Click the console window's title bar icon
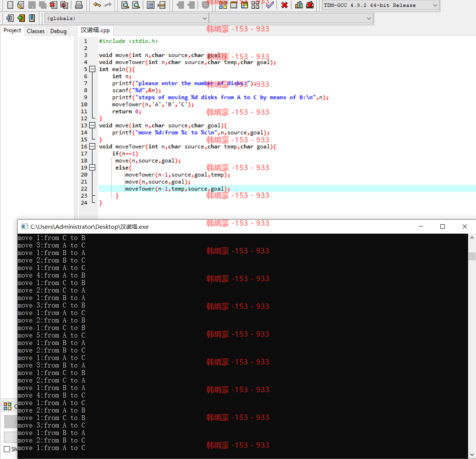 pyautogui.click(x=25, y=226)
